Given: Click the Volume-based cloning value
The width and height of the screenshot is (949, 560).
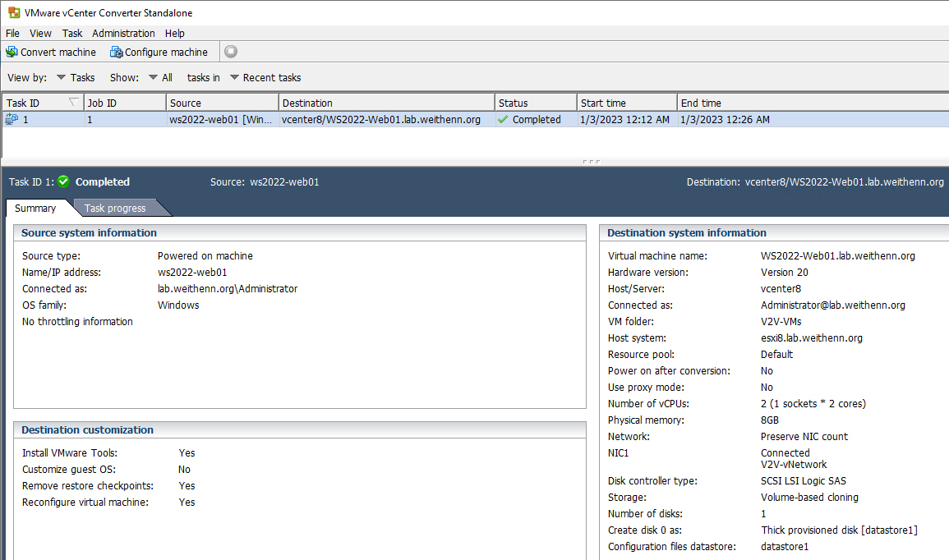Looking at the screenshot, I should coord(809,497).
